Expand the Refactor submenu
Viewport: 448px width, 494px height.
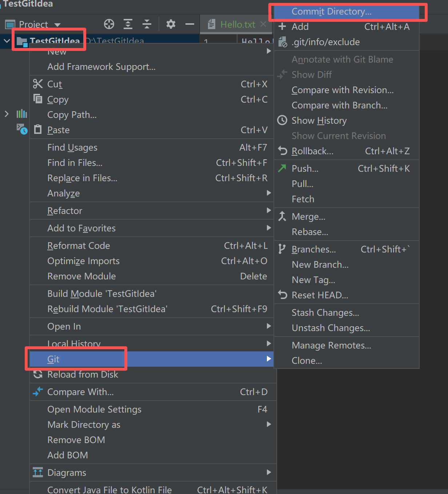pyautogui.click(x=151, y=211)
